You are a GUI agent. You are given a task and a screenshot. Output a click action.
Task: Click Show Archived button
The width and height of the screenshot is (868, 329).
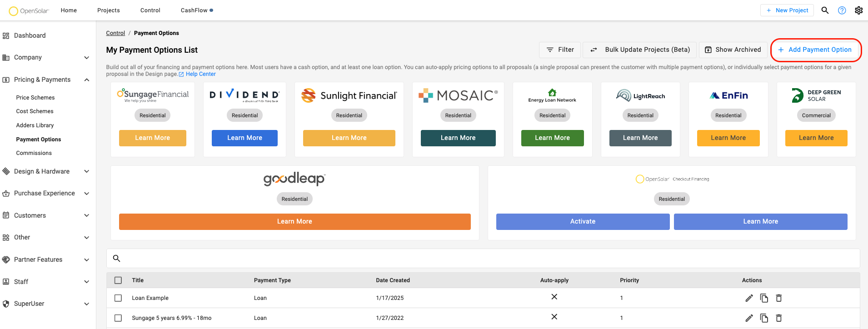click(733, 50)
